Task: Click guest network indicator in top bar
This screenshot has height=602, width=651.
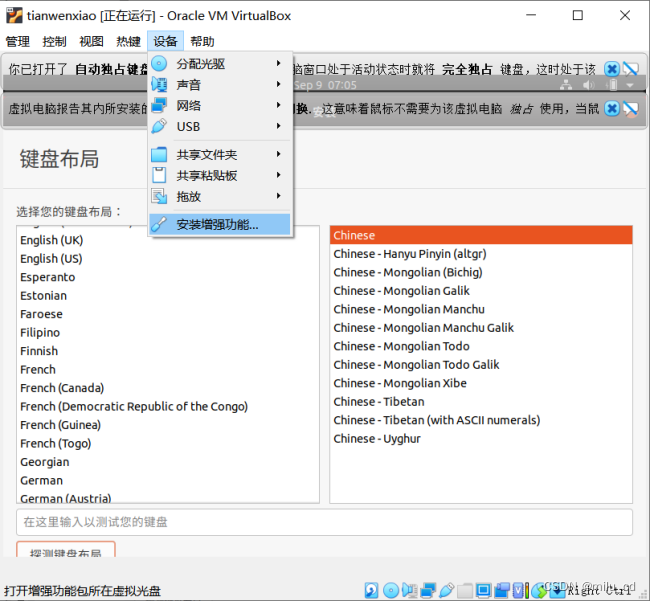Action: (x=566, y=85)
